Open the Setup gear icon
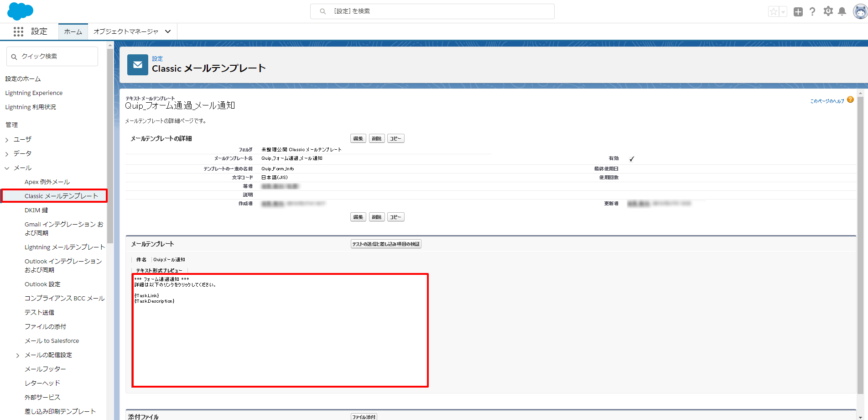868x420 pixels. pyautogui.click(x=828, y=11)
